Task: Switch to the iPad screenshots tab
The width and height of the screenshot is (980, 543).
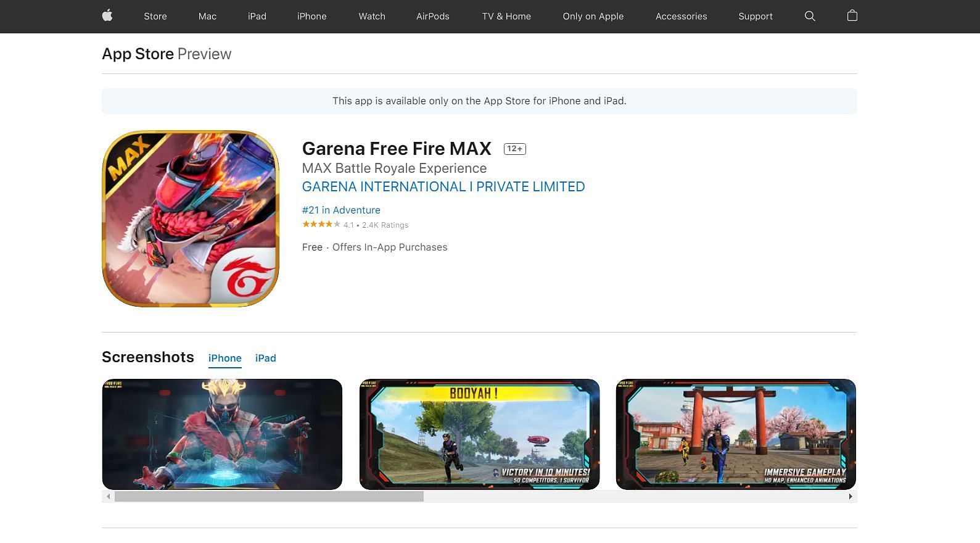Action: (x=265, y=358)
